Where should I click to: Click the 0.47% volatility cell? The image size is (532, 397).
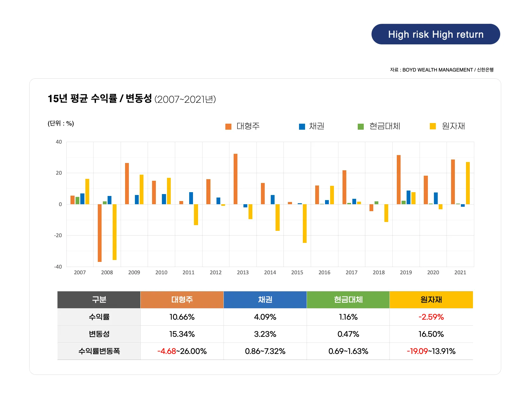click(348, 334)
